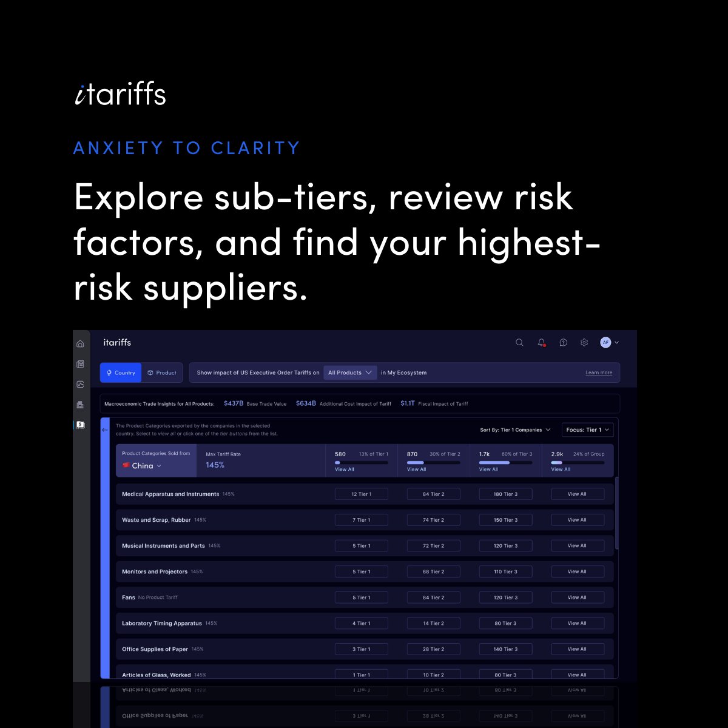The image size is (728, 728).
Task: Click 110 Tier 3 for Monitors and Projectors
Action: pos(505,571)
